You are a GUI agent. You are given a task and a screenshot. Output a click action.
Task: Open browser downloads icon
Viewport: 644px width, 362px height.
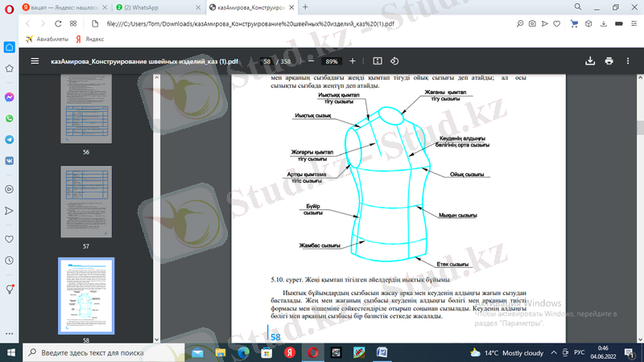[603, 24]
